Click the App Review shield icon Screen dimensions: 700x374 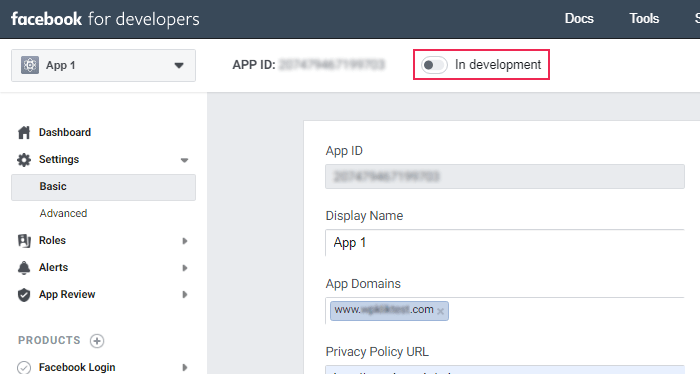pyautogui.click(x=24, y=295)
